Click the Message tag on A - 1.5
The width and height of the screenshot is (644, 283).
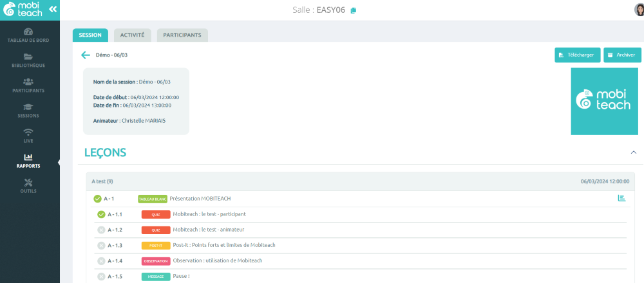pos(156,277)
